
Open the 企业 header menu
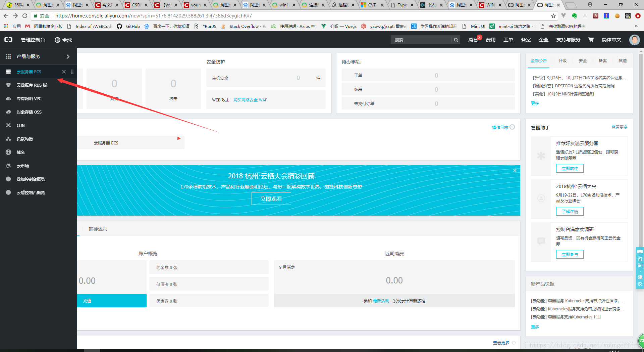543,40
